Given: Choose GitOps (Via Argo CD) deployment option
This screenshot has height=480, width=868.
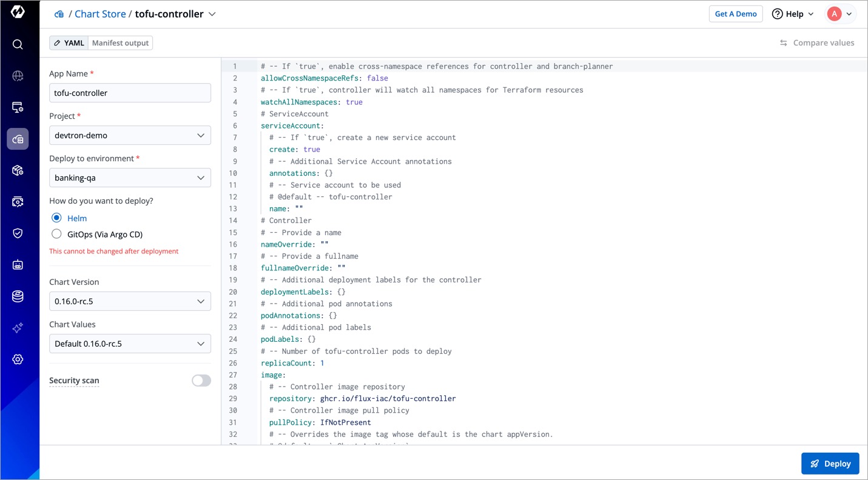Looking at the screenshot, I should [x=56, y=234].
